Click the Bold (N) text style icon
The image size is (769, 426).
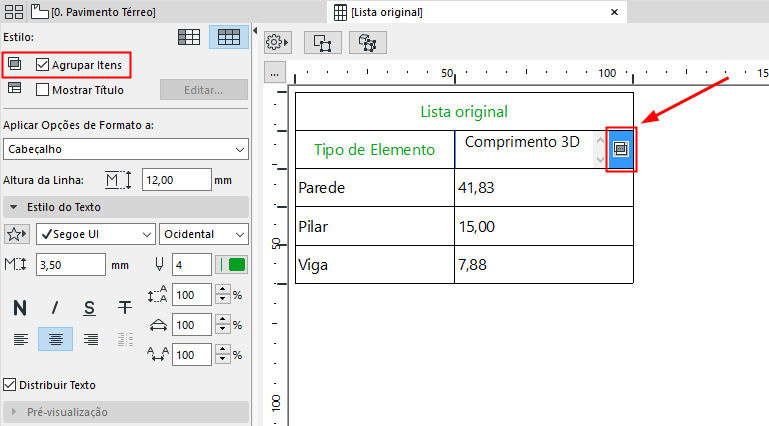point(20,307)
